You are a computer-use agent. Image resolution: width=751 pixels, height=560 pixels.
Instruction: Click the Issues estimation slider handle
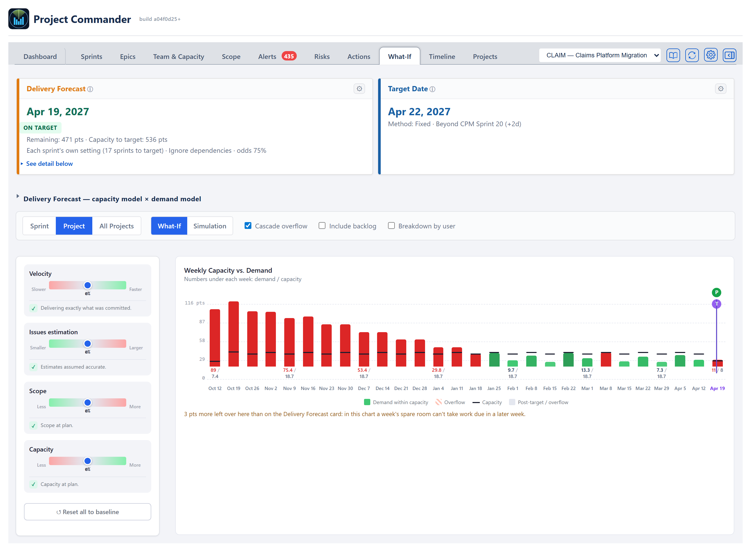[87, 344]
